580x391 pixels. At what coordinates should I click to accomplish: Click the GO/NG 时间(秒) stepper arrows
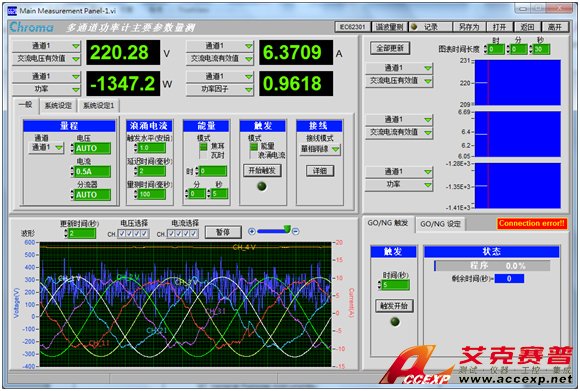click(x=379, y=285)
